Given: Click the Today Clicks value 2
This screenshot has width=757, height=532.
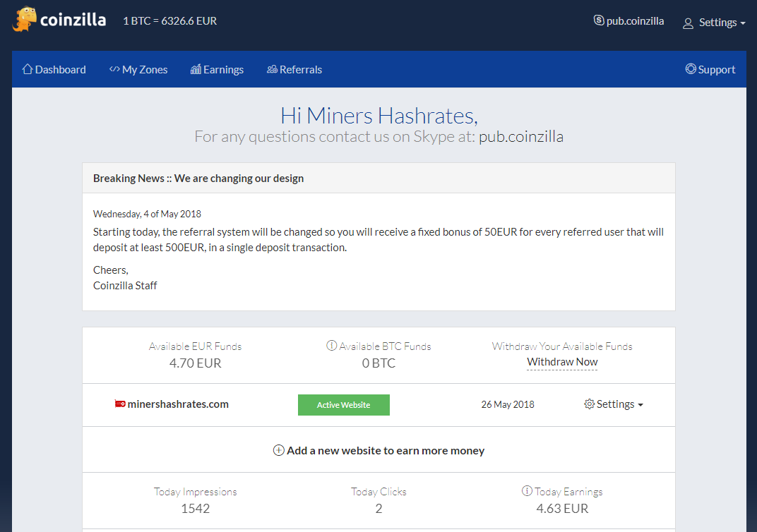Looking at the screenshot, I should pos(379,509).
